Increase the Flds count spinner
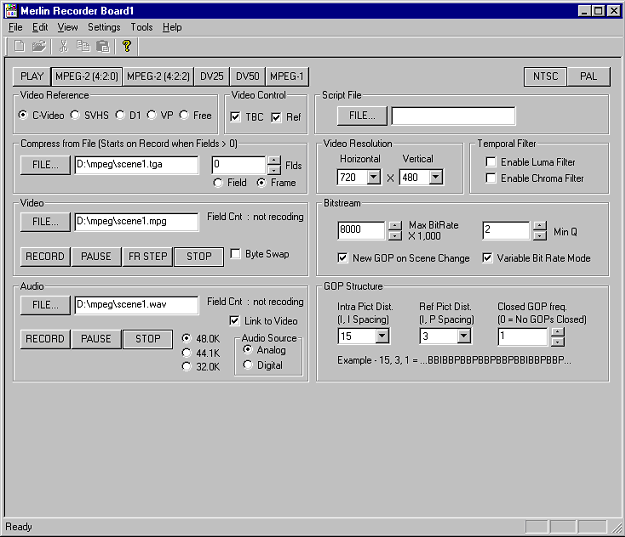 274,160
